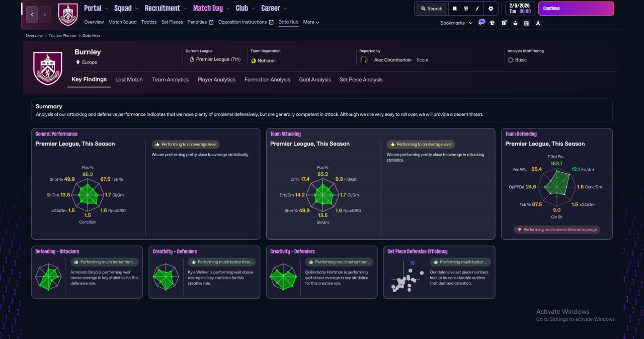Image resolution: width=644 pixels, height=339 pixels.
Task: Click the shirt icon in bookmarks bar
Action: (x=492, y=23)
